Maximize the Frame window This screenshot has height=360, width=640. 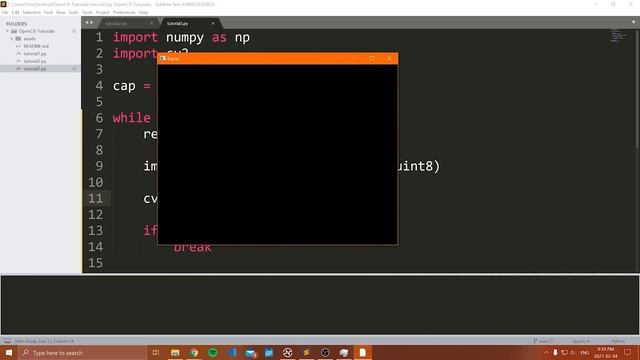(x=371, y=58)
